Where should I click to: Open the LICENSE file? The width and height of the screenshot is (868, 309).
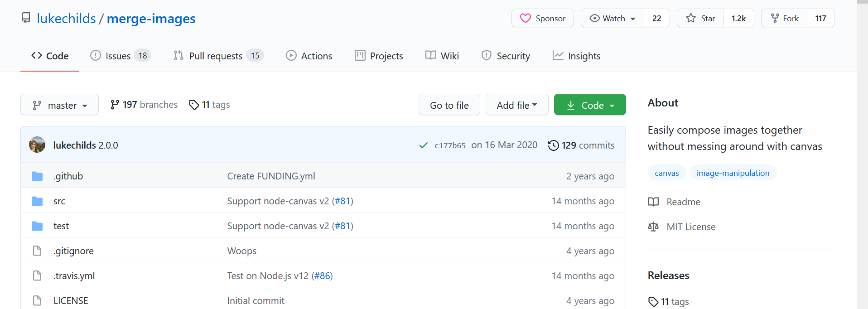click(x=71, y=301)
